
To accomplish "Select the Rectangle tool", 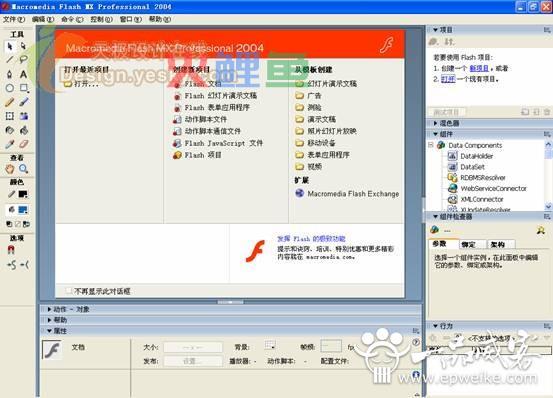I will point(24,88).
